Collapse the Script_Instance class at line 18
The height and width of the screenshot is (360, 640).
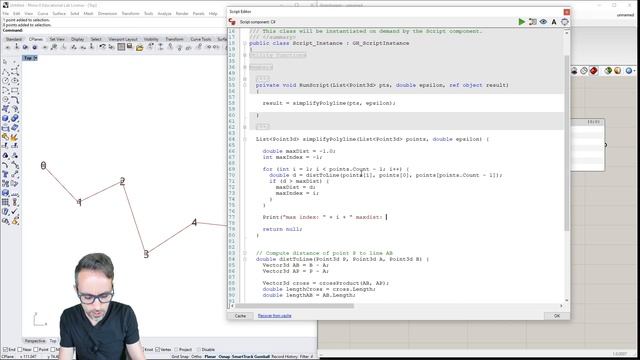(x=244, y=43)
